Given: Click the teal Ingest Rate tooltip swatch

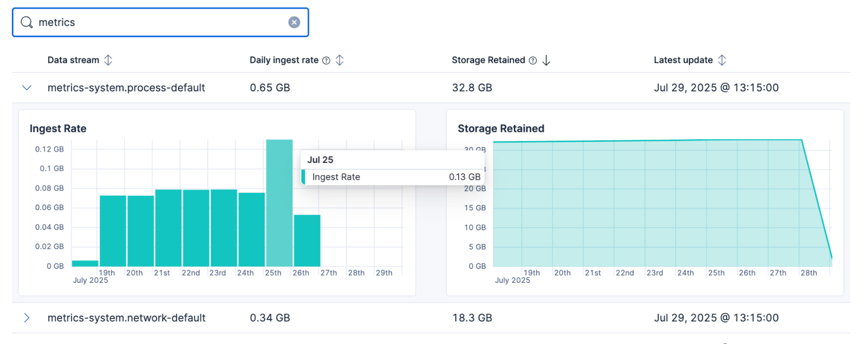Looking at the screenshot, I should pyautogui.click(x=304, y=177).
